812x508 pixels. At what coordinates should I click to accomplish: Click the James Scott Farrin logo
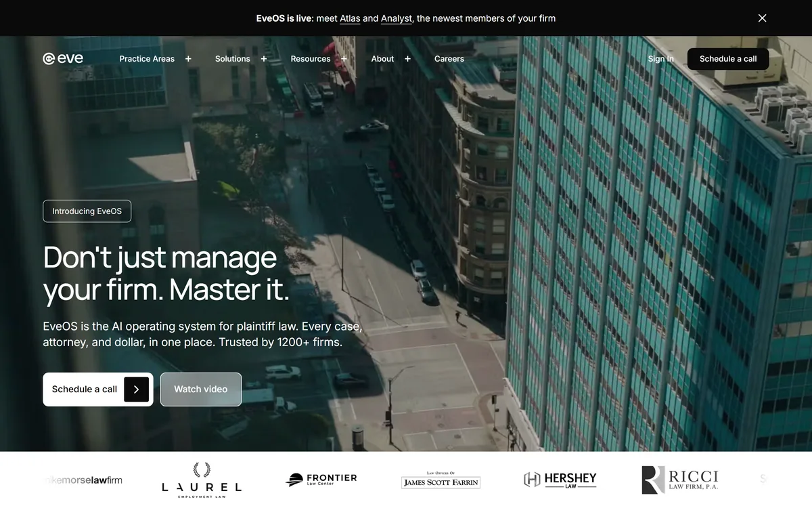coord(441,480)
